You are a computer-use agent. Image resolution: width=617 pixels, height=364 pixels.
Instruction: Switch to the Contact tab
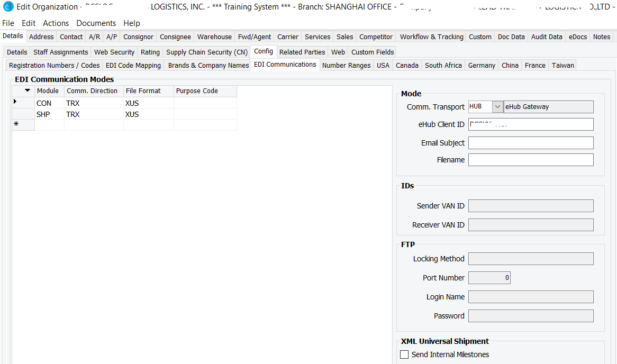pos(71,37)
